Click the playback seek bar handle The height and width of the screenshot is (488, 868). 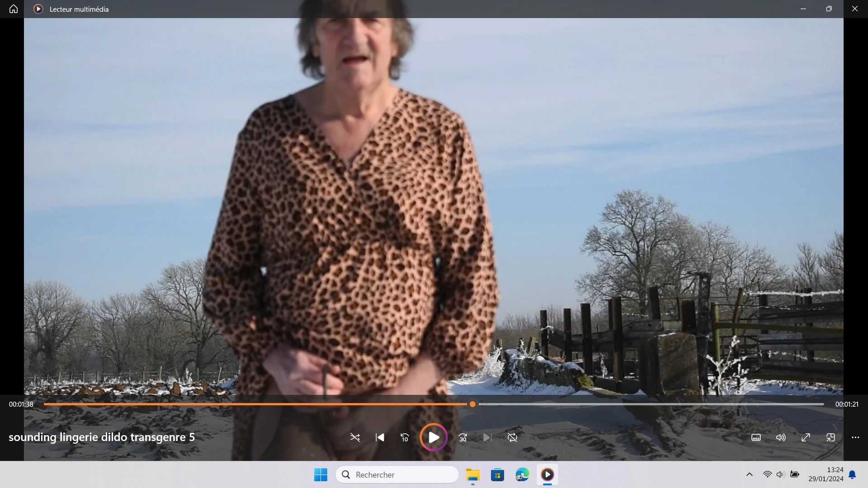[x=472, y=404]
